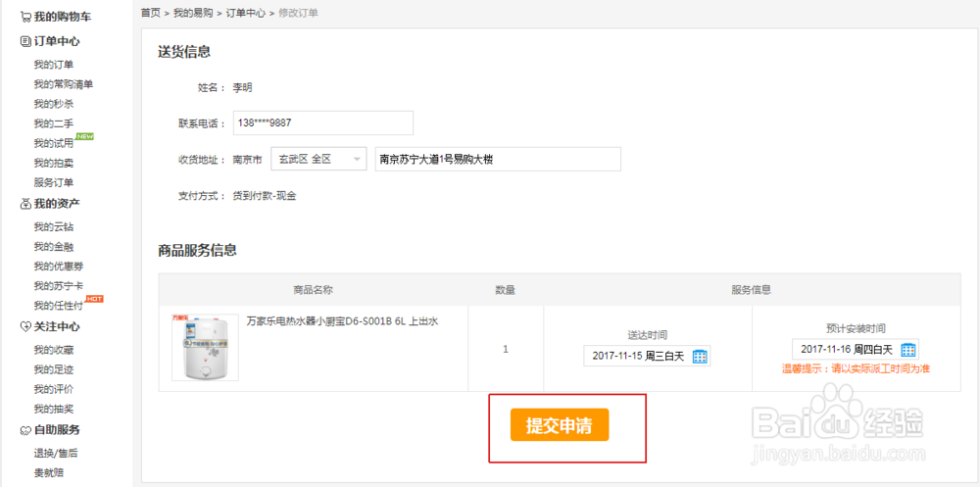This screenshot has height=487, width=980.
Task: Open 订单中心 in the breadcrumb
Action: click(245, 13)
